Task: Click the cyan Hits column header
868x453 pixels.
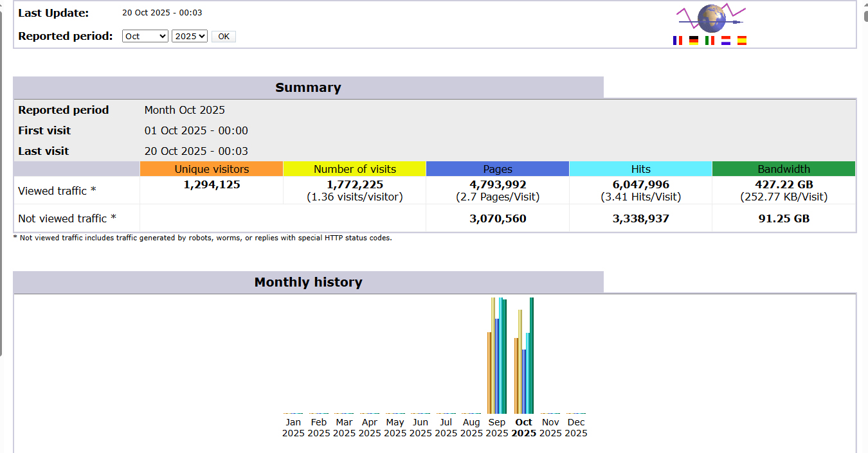Action: 640,169
